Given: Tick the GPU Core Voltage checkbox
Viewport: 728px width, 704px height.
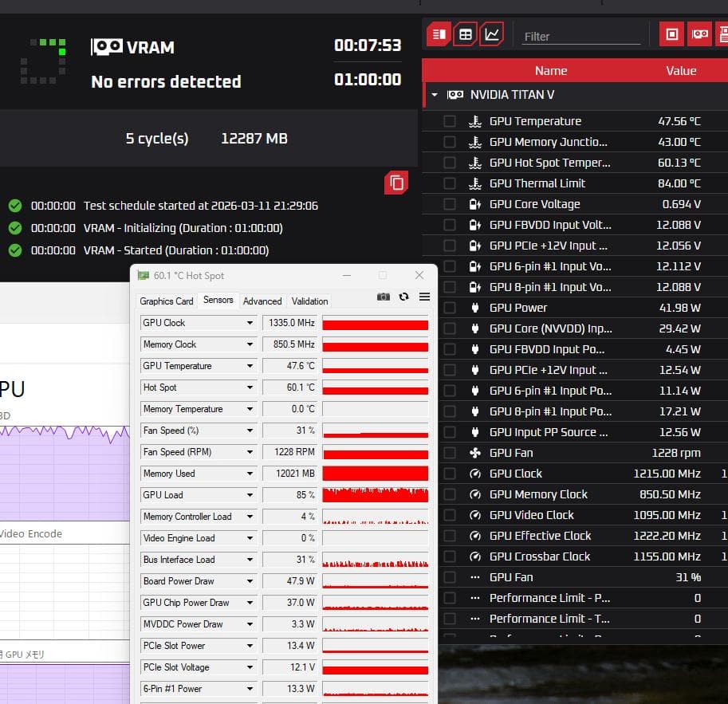Looking at the screenshot, I should (x=449, y=204).
